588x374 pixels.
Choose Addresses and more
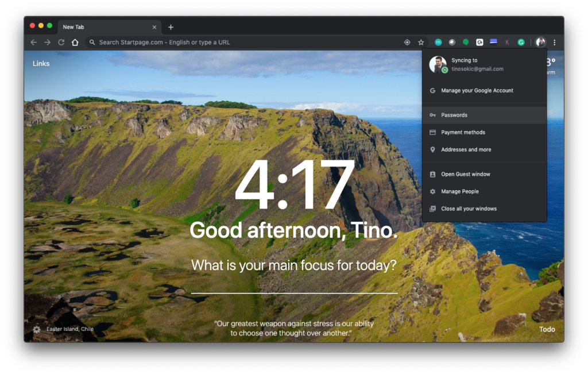coord(466,149)
